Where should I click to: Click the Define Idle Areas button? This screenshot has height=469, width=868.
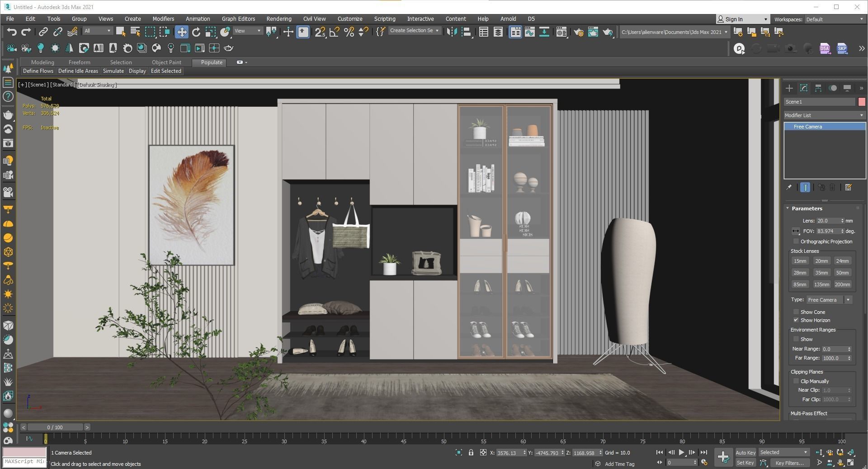tap(78, 71)
